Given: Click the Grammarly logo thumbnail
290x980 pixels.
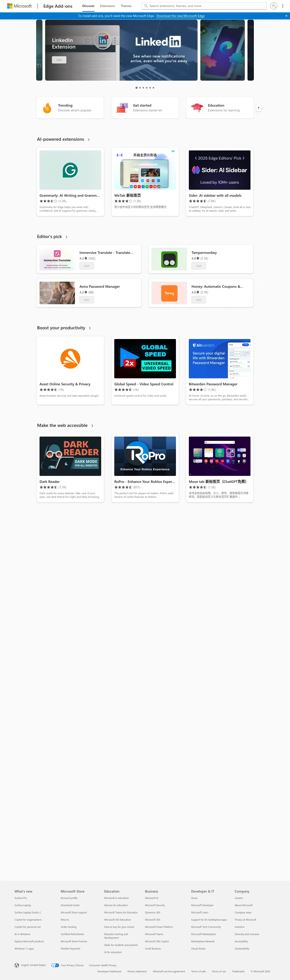Looking at the screenshot, I should point(70,170).
